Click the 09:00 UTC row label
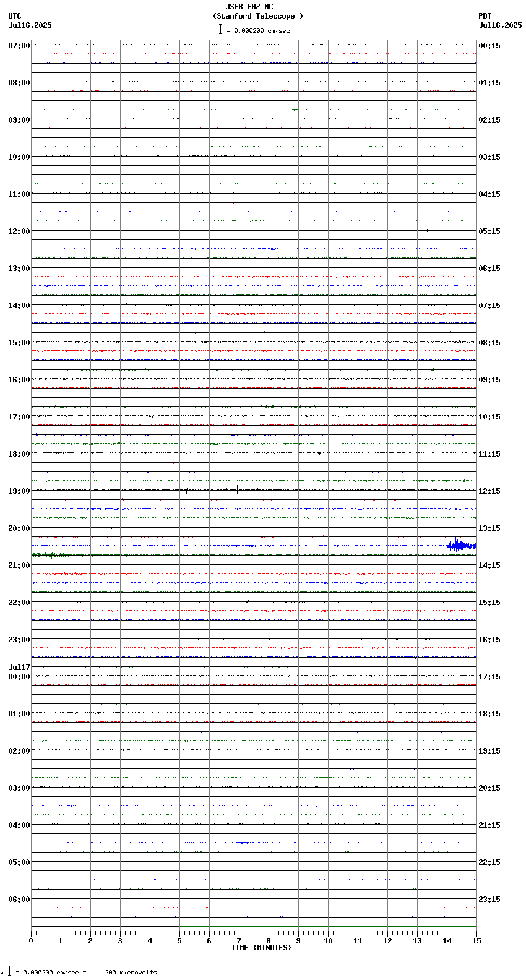 (x=19, y=120)
